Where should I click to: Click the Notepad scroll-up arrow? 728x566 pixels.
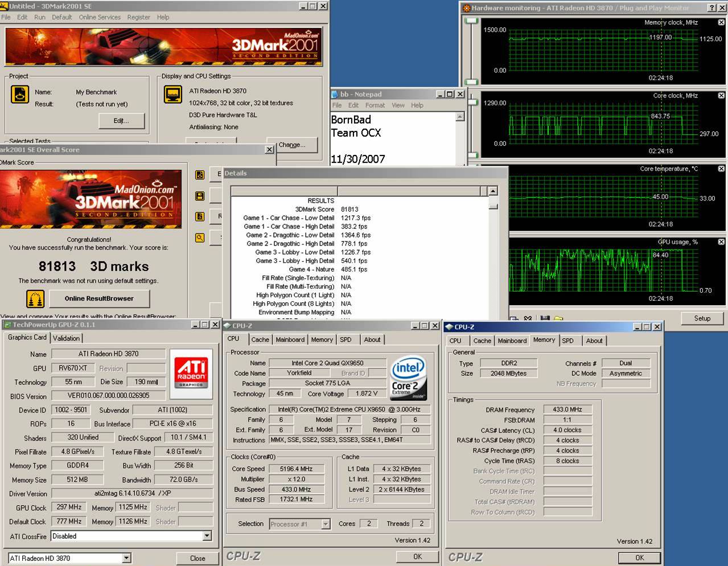[x=460, y=116]
